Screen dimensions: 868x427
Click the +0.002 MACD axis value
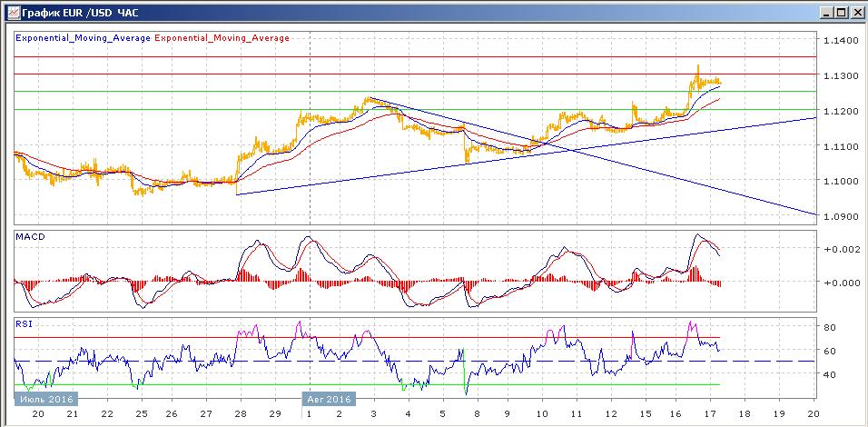[842, 249]
